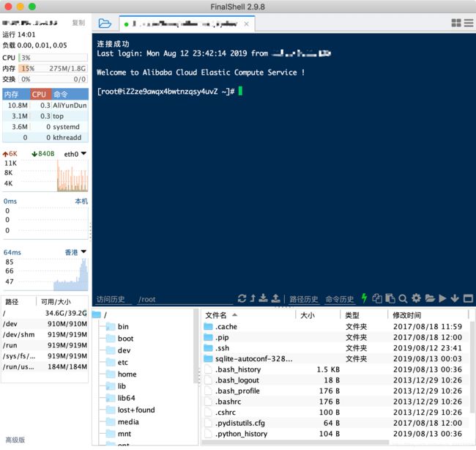Screen dimensions: 476x450
Task: Click the 内存 memory usage bar
Action: point(53,68)
